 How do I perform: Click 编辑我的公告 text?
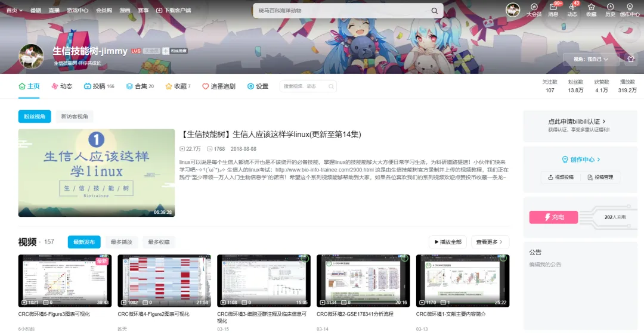[545, 264]
